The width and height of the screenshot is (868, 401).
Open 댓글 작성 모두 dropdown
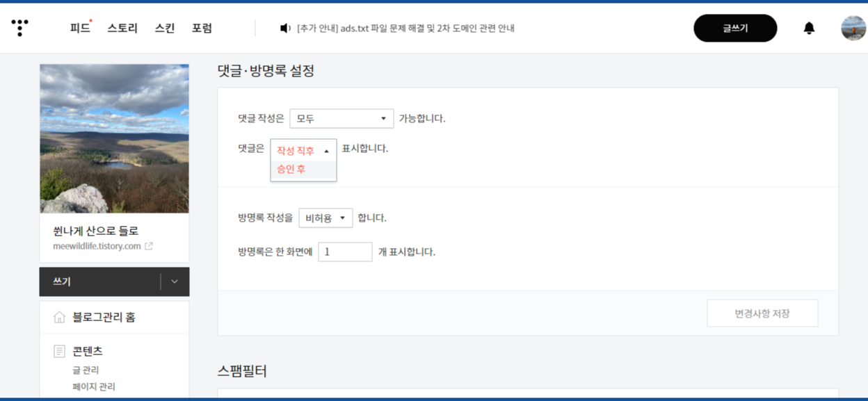(341, 118)
